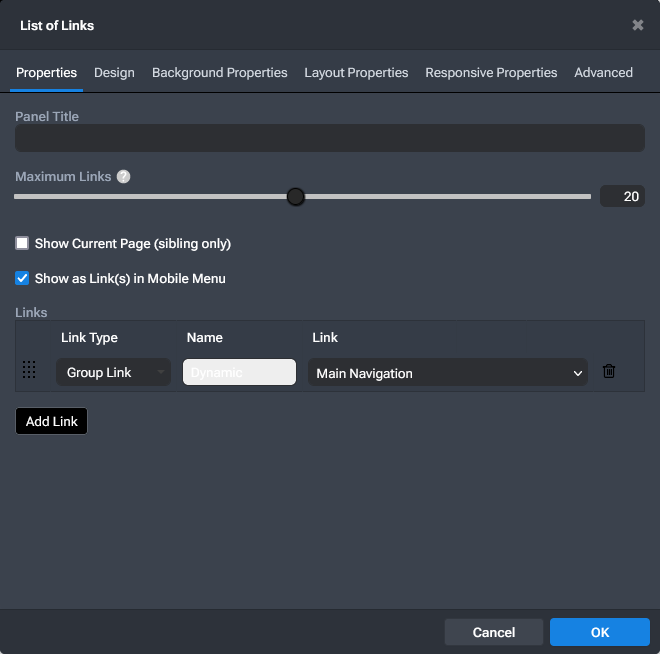Viewport: 660px width, 654px height.
Task: Edit the Maximum Links value box showing 20
Action: click(622, 196)
